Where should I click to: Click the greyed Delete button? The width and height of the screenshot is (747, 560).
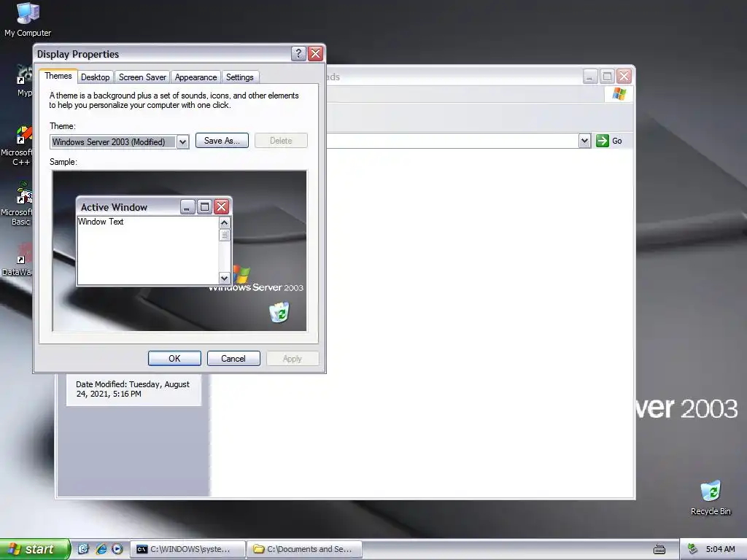pos(281,141)
